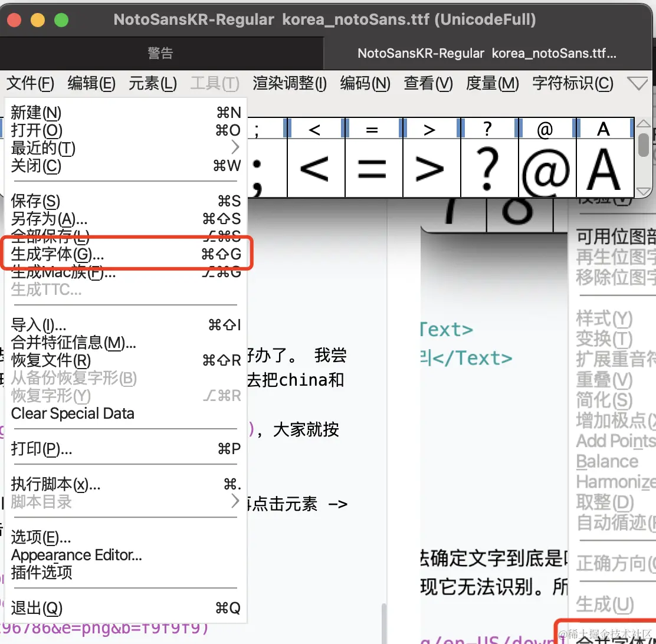Open the 元素(L) menu

(x=153, y=83)
